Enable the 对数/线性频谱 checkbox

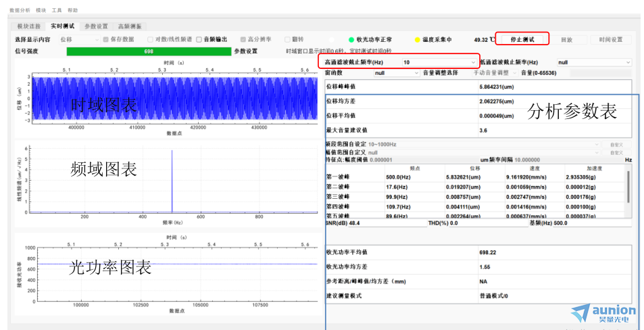(150, 39)
